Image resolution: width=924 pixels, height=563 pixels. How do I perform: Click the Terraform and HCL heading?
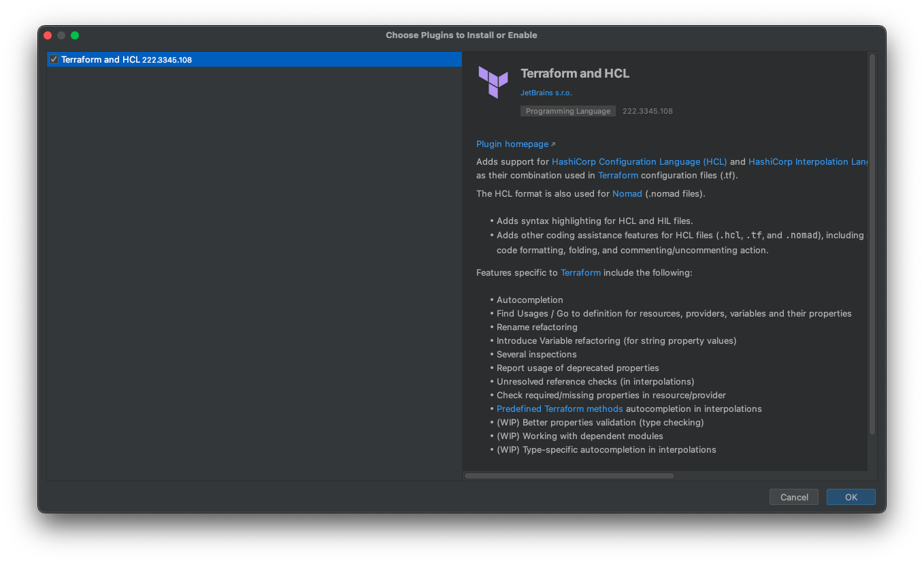pos(575,74)
